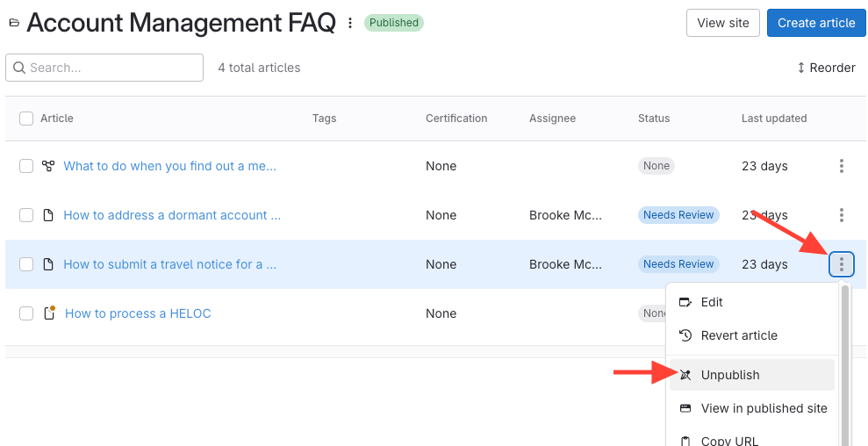Click the View site button
Viewport: 868px width, 446px height.
click(723, 23)
